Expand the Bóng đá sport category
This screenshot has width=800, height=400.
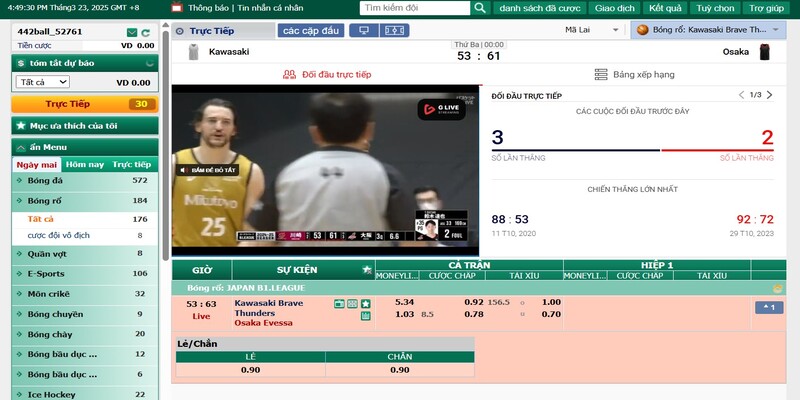point(85,181)
